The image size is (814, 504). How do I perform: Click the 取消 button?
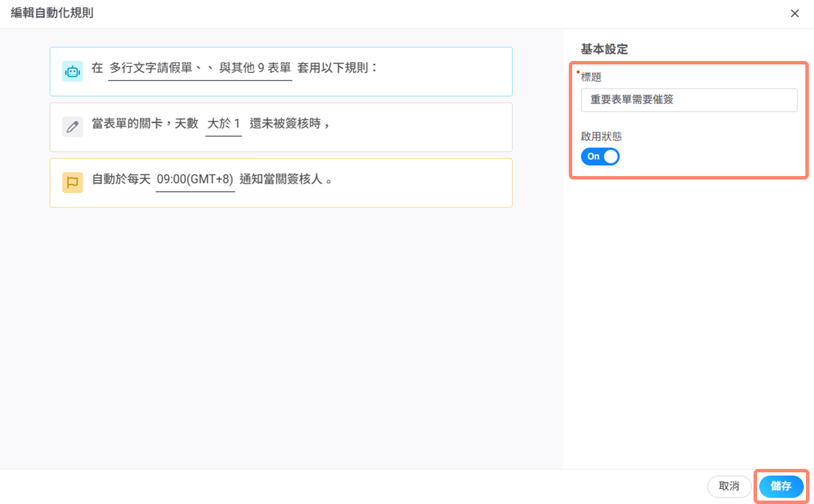coord(729,486)
